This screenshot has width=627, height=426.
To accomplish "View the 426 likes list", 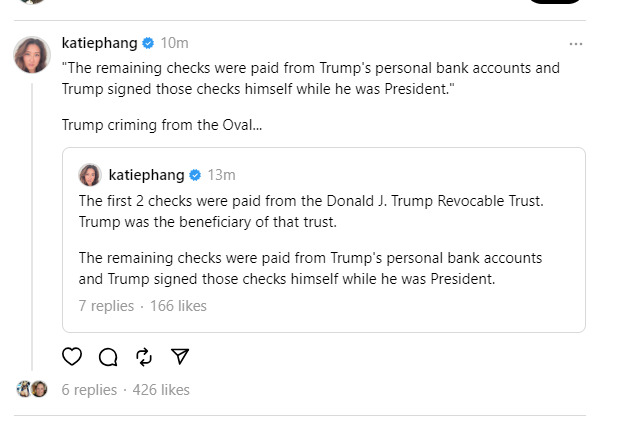I will [x=159, y=390].
